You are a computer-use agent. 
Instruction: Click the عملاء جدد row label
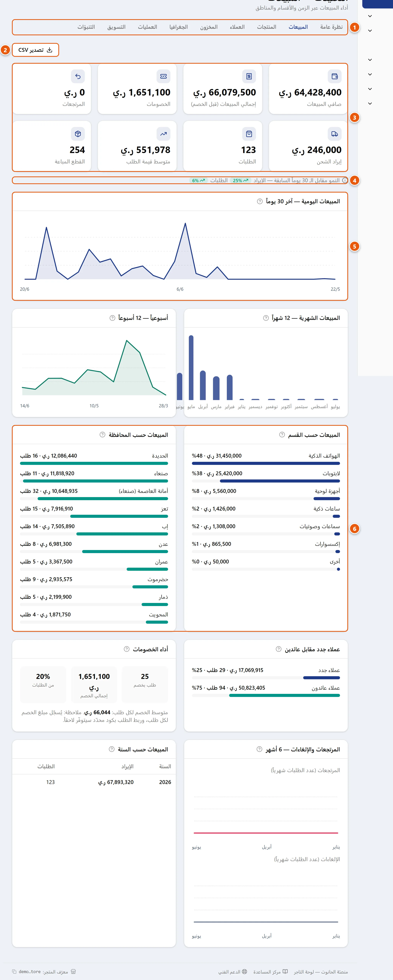pyautogui.click(x=329, y=670)
